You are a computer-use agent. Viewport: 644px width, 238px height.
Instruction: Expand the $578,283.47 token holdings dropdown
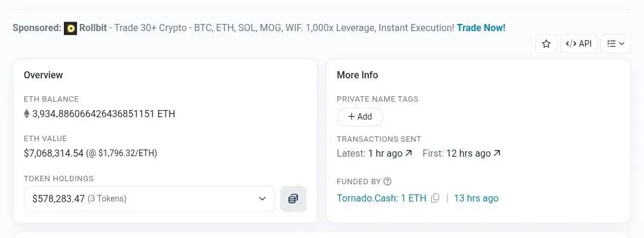[149, 199]
